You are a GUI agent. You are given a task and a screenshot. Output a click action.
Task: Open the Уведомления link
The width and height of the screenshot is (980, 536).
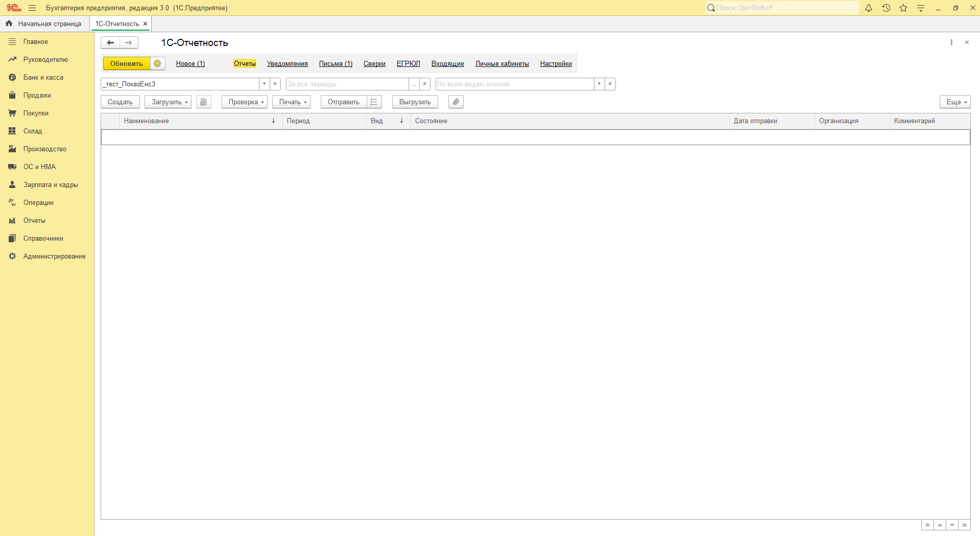[288, 63]
